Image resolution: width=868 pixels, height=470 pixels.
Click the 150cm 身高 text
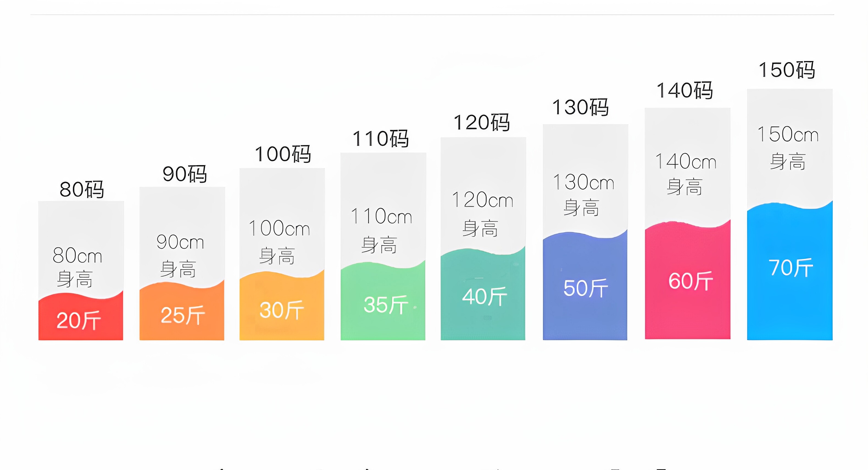[788, 148]
